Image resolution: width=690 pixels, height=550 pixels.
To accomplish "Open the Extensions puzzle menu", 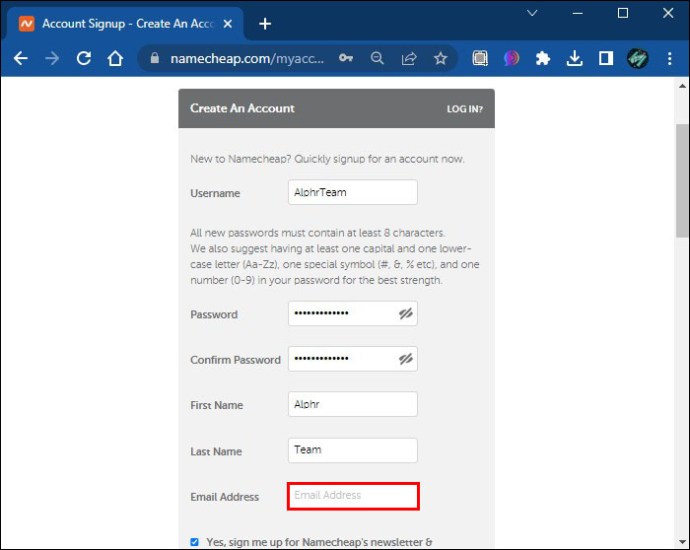I will pyautogui.click(x=543, y=58).
